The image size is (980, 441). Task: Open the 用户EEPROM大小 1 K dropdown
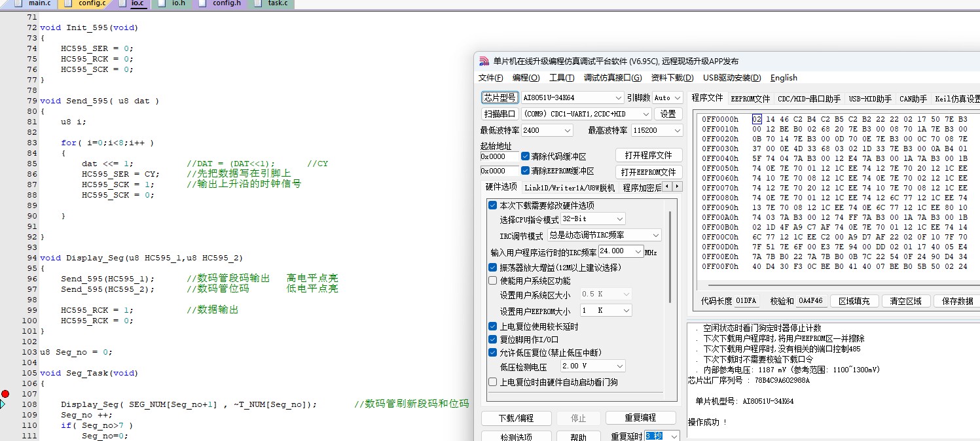[605, 310]
